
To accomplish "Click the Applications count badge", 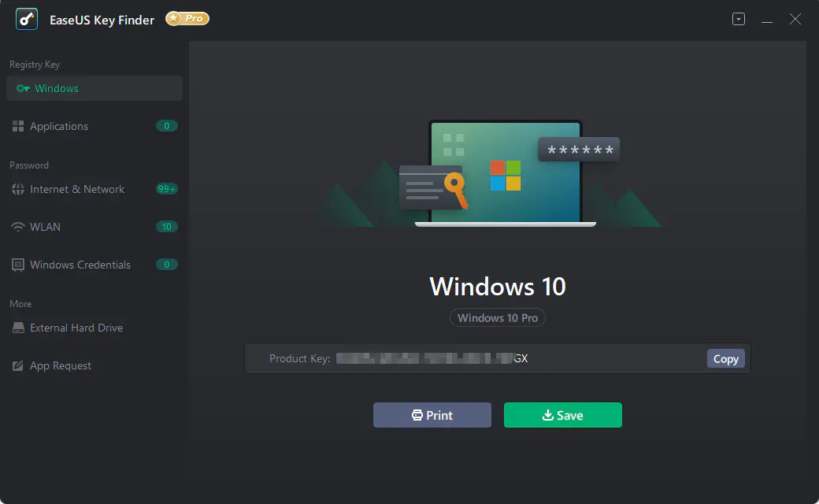I will click(x=166, y=126).
